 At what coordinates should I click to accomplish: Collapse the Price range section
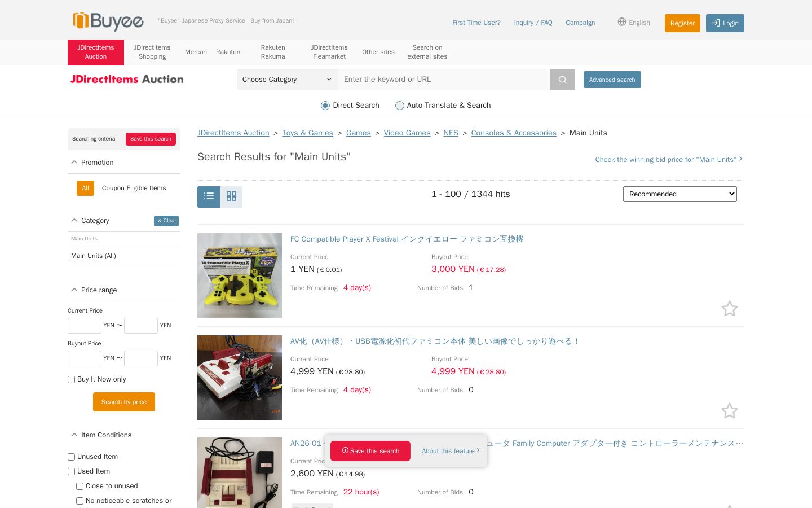(x=74, y=290)
